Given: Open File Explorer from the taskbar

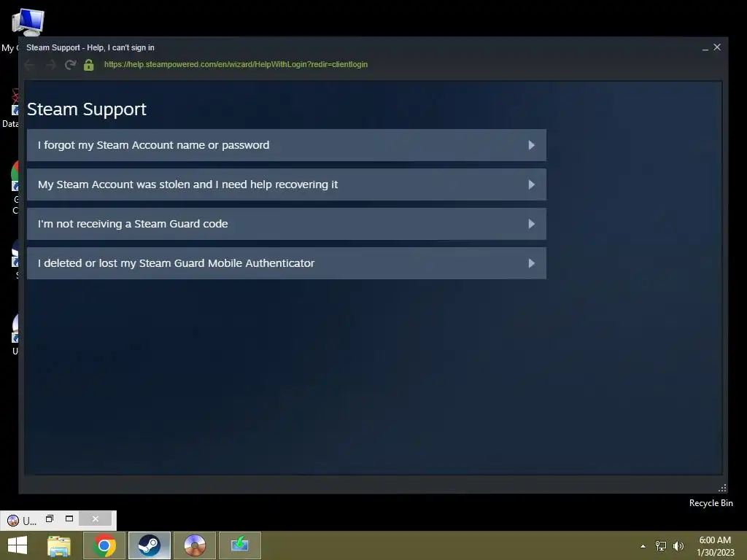Looking at the screenshot, I should pyautogui.click(x=59, y=545).
